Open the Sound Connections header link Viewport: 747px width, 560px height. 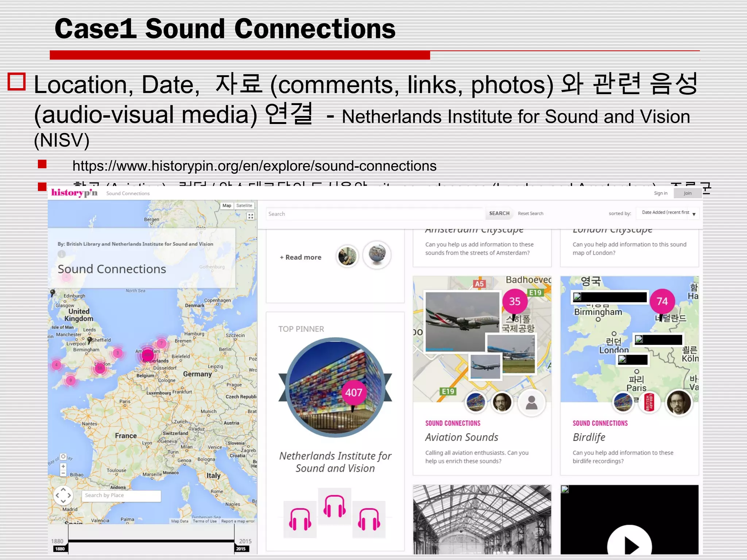point(128,194)
